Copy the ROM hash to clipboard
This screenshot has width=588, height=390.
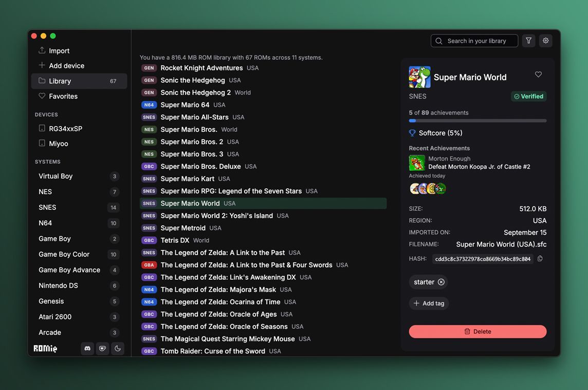(540, 259)
